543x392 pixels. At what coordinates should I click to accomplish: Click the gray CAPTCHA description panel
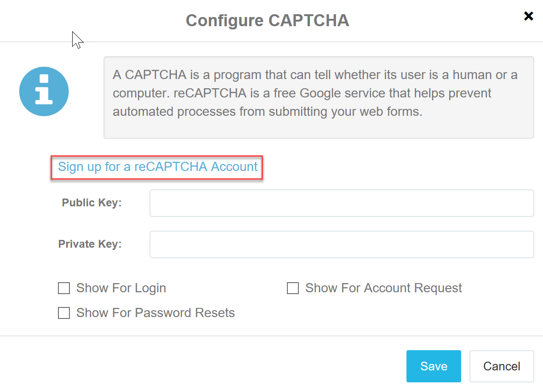tap(319, 97)
